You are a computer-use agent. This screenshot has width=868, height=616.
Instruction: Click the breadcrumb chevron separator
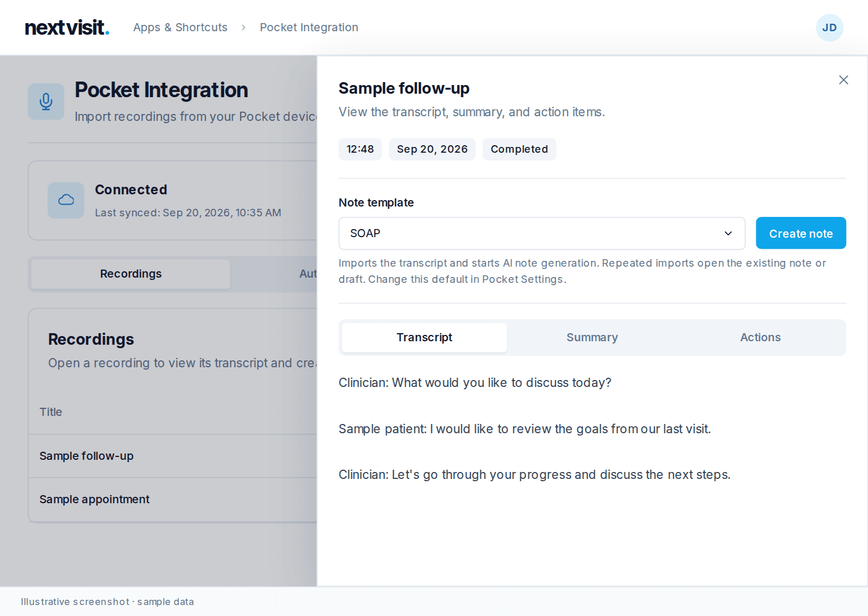244,28
